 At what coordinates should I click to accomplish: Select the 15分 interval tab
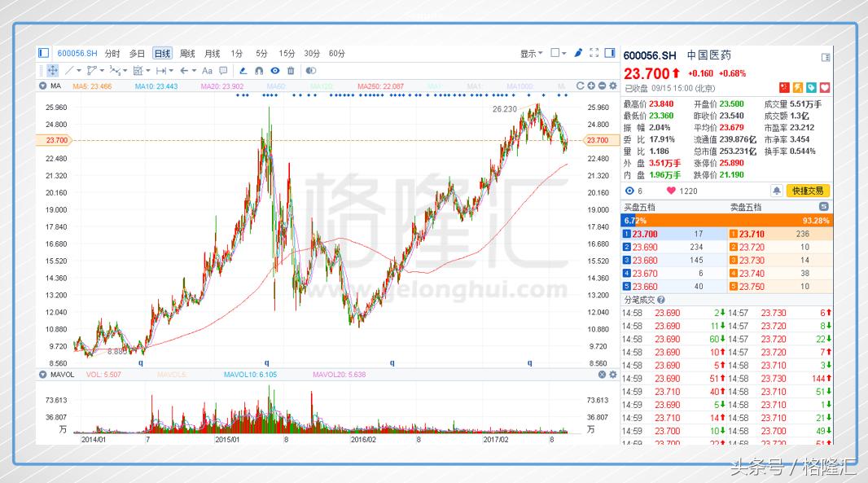[287, 53]
